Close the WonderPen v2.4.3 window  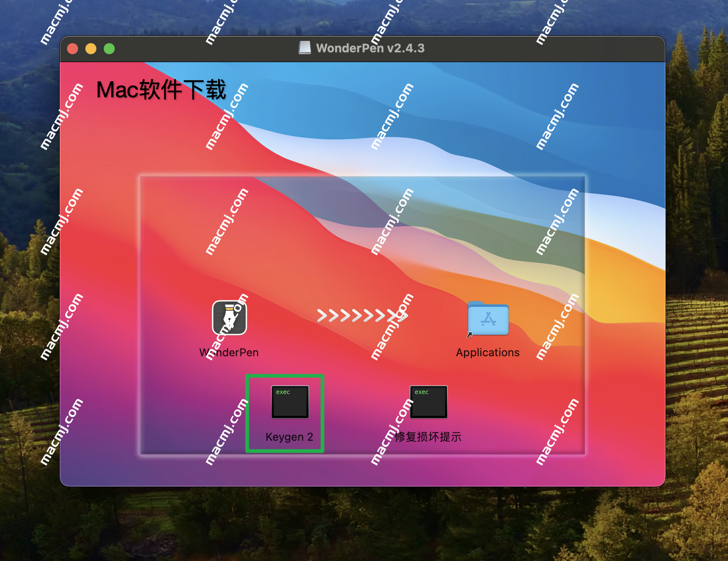tap(73, 49)
